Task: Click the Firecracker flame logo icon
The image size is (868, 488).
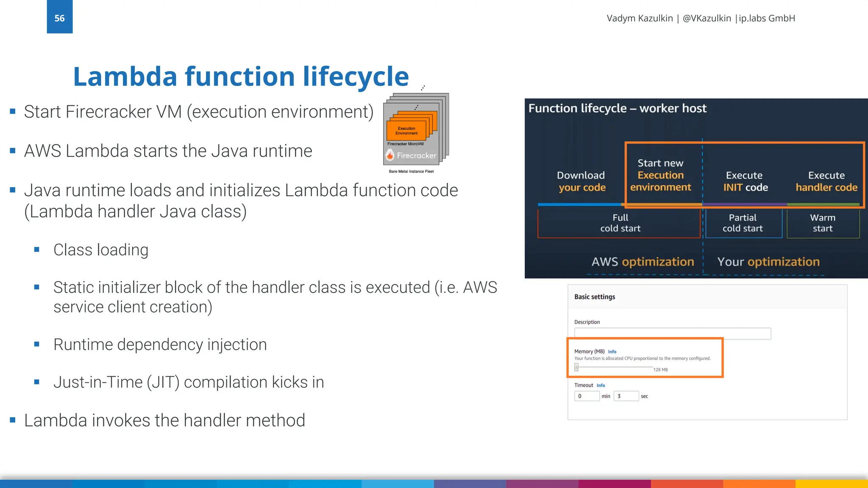Action: point(390,155)
